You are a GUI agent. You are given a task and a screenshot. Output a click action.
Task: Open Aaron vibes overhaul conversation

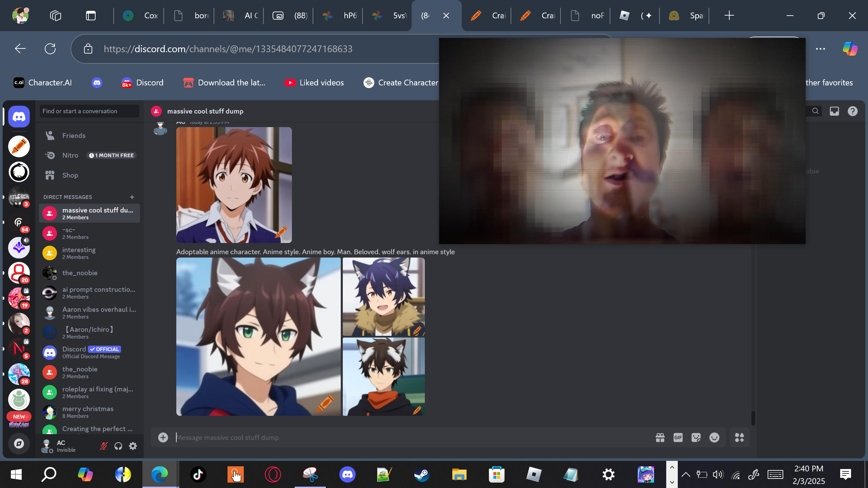(90, 313)
